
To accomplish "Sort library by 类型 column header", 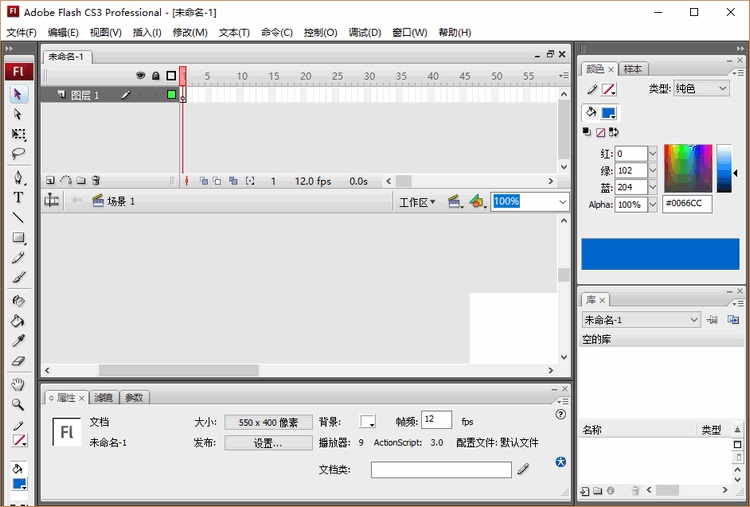I will click(712, 430).
